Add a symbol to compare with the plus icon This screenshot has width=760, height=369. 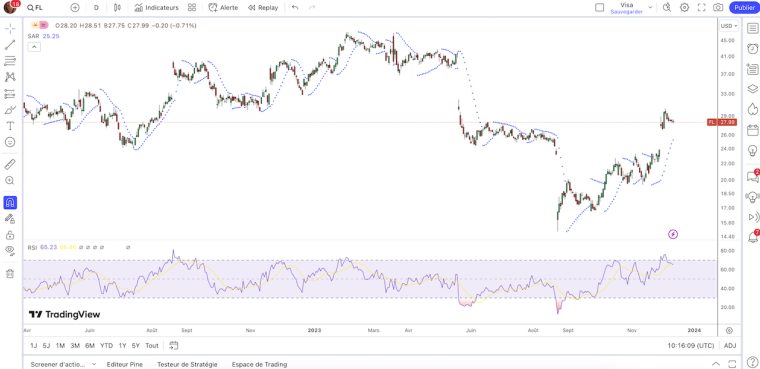coord(75,8)
